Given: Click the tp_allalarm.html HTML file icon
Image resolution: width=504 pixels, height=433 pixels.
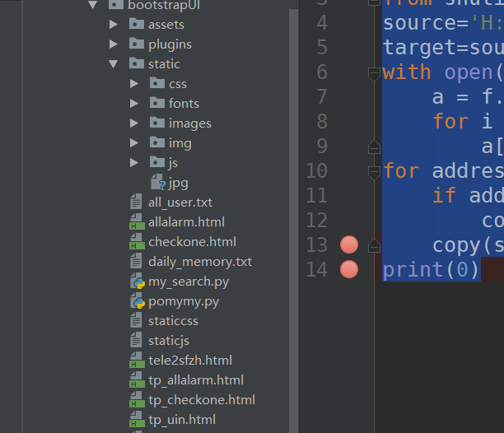Looking at the screenshot, I should point(137,380).
